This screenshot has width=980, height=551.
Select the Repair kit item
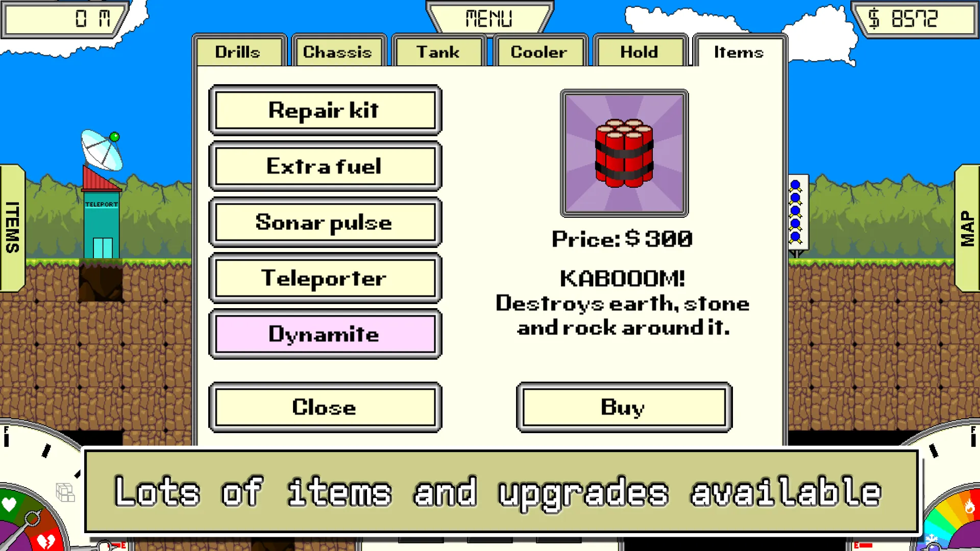pyautogui.click(x=325, y=110)
